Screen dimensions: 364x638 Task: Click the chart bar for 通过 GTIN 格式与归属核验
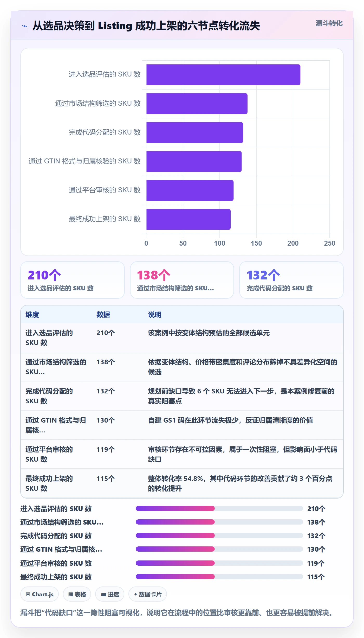click(194, 161)
